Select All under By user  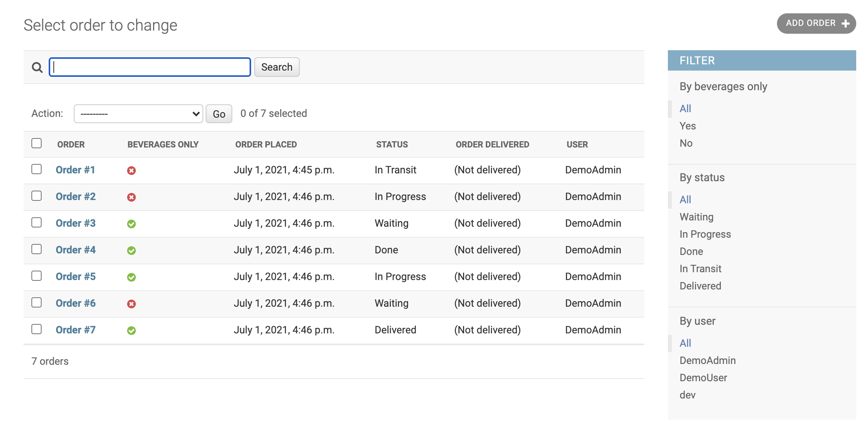[686, 343]
